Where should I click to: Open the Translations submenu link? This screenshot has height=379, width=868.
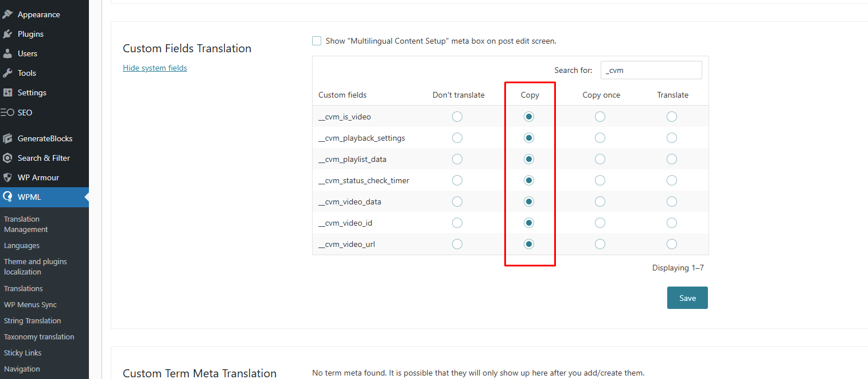tap(24, 288)
